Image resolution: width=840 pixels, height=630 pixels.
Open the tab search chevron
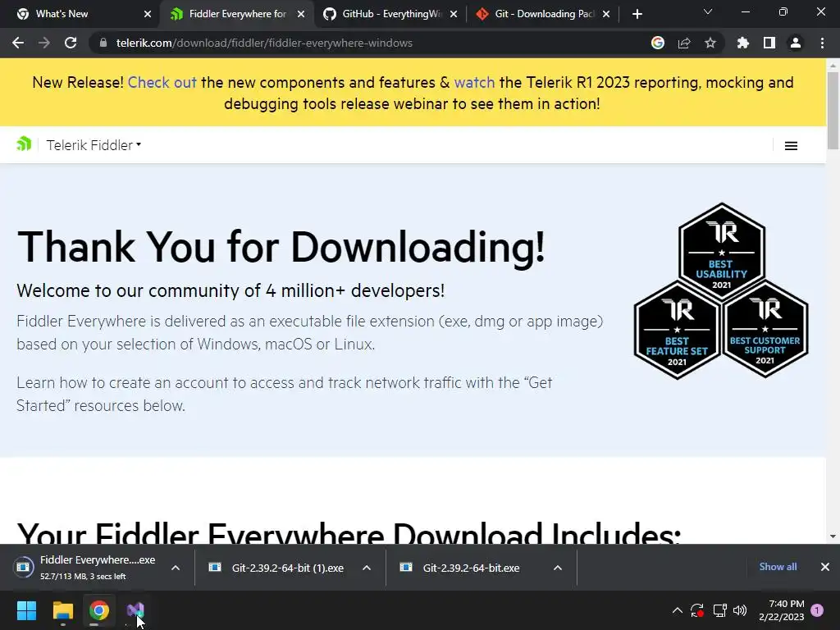coord(708,11)
